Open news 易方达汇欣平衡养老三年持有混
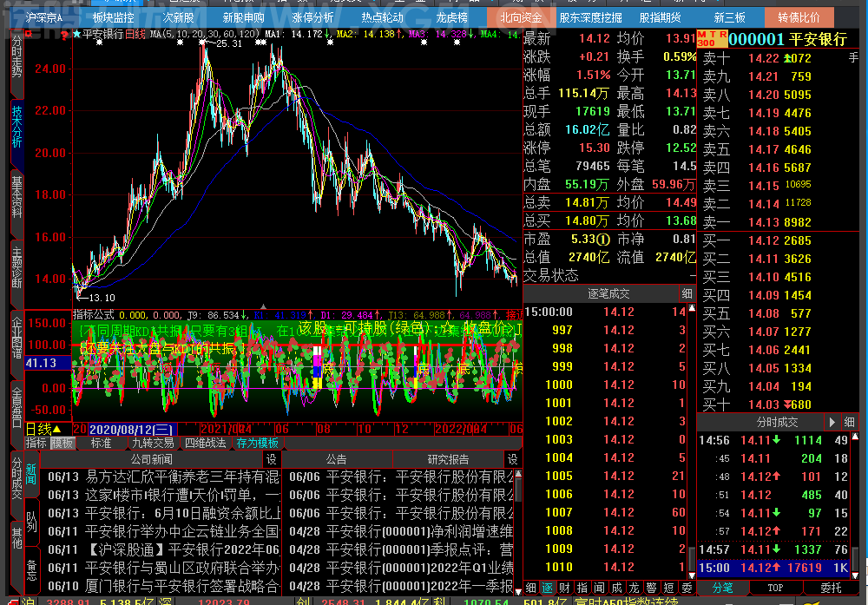Image resolution: width=868 pixels, height=605 pixels. coord(164,477)
